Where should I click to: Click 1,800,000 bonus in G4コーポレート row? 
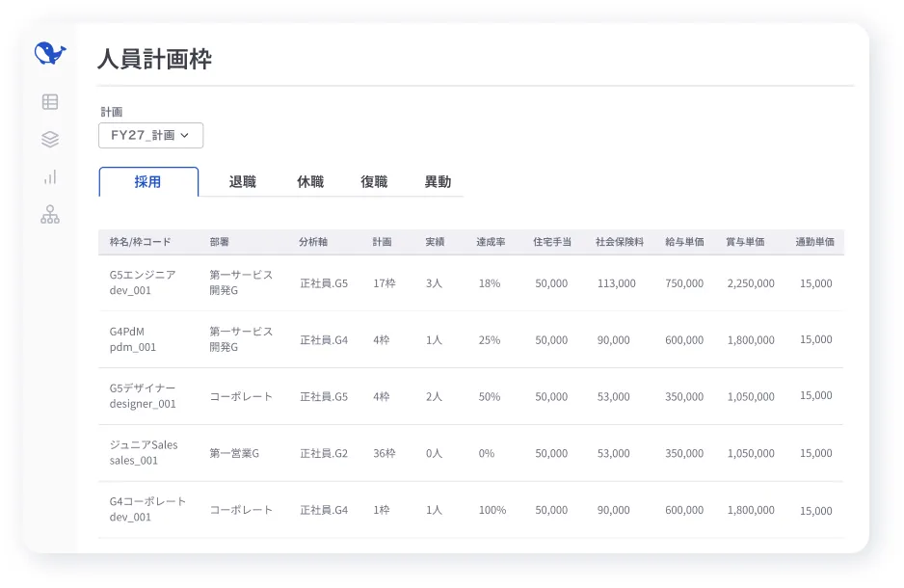(x=751, y=510)
